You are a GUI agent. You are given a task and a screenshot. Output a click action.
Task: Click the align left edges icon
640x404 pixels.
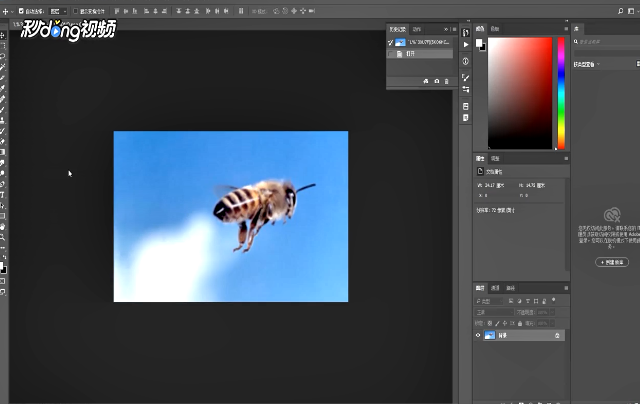tap(147, 11)
